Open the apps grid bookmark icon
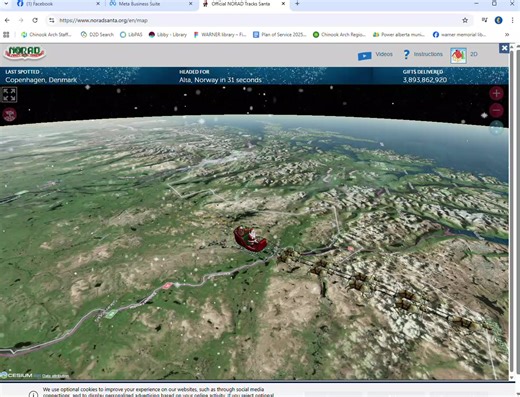The width and height of the screenshot is (520, 397). point(6,35)
